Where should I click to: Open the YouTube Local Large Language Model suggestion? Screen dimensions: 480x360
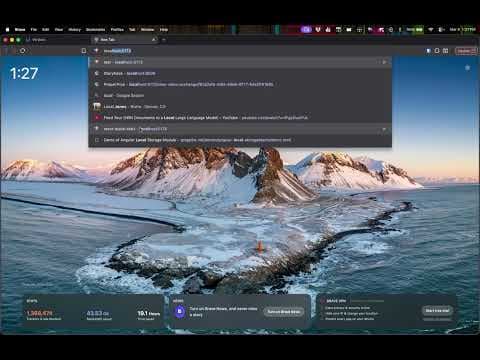pyautogui.click(x=240, y=118)
